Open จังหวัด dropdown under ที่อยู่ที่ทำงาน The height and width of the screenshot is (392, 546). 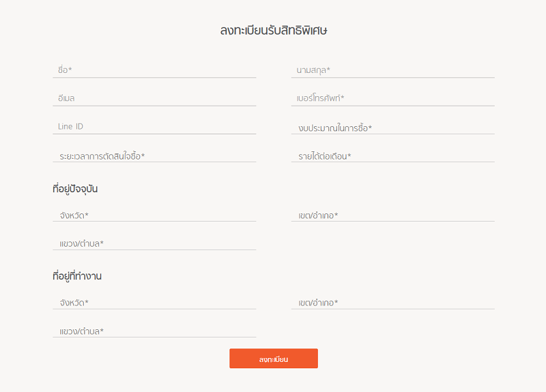tap(154, 303)
